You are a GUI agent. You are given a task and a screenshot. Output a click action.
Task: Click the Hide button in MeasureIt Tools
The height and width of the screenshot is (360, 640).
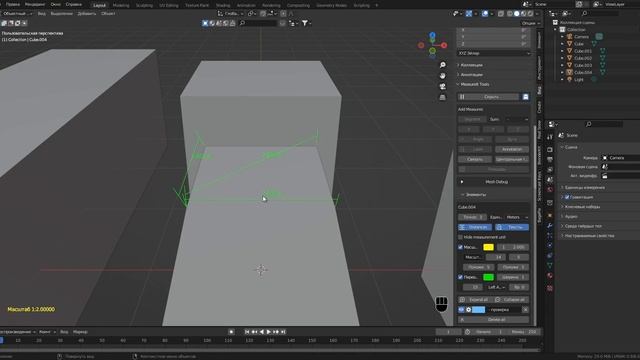489,97
